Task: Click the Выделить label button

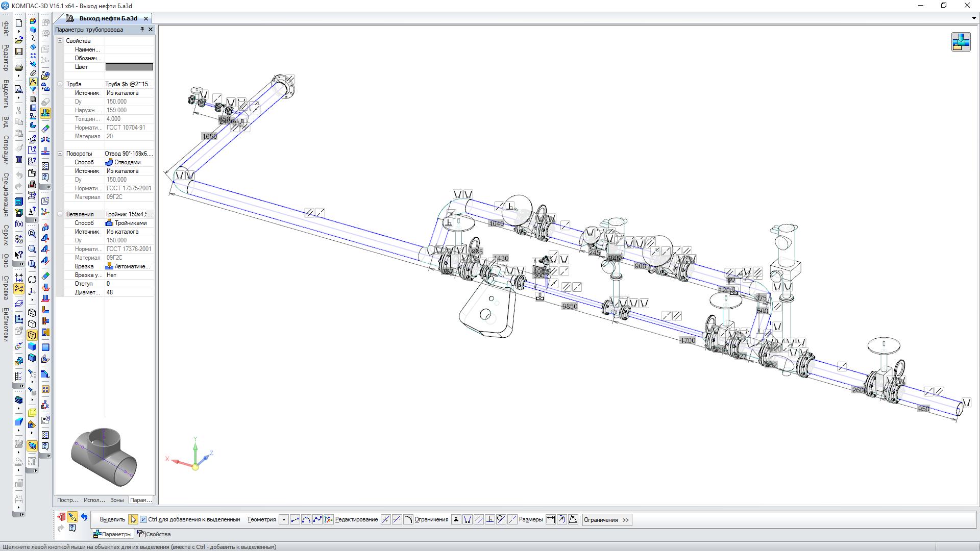Action: coord(112,519)
